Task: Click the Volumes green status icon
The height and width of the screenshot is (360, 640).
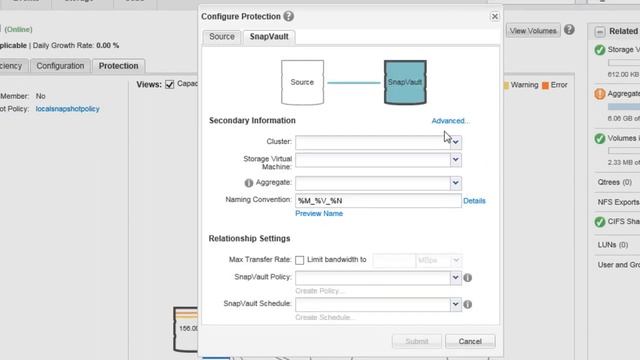Action: [600, 138]
